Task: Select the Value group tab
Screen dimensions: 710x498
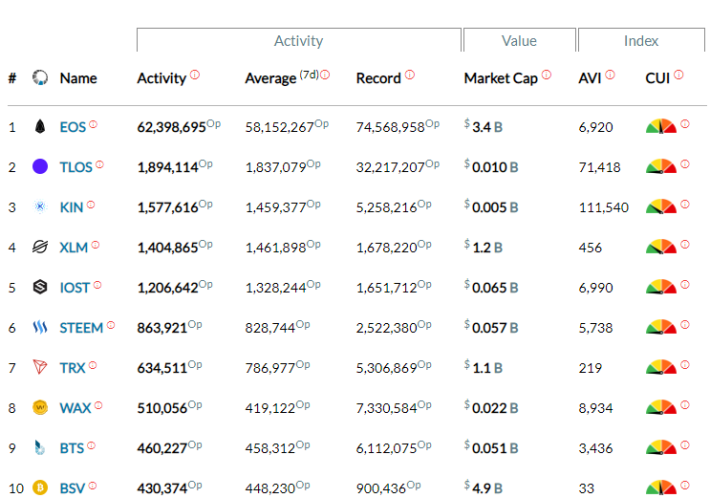Action: pos(519,40)
